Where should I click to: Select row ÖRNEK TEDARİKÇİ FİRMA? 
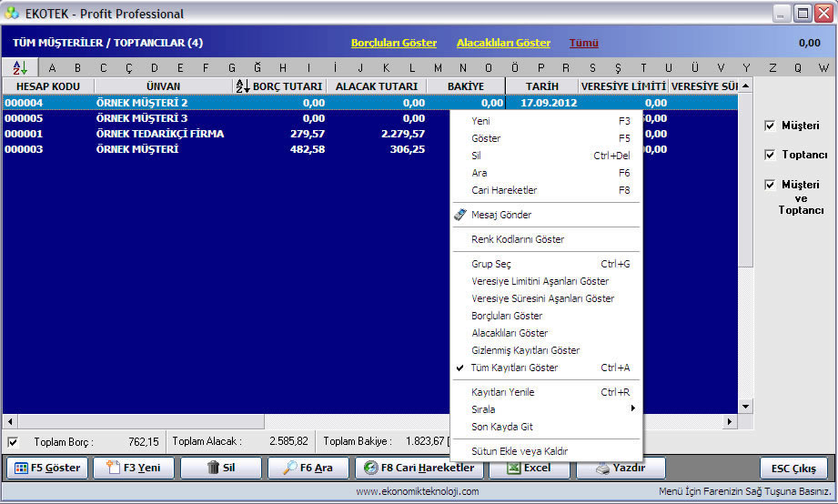pyautogui.click(x=227, y=134)
